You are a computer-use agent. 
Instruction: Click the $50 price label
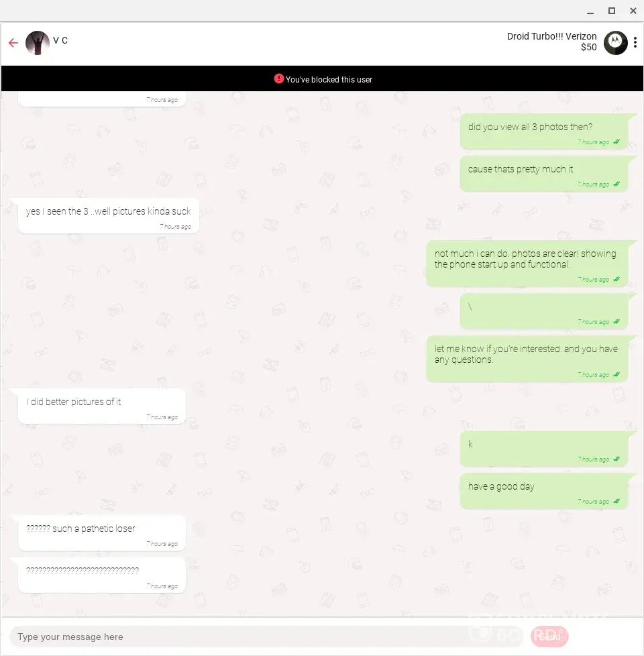[x=588, y=47]
